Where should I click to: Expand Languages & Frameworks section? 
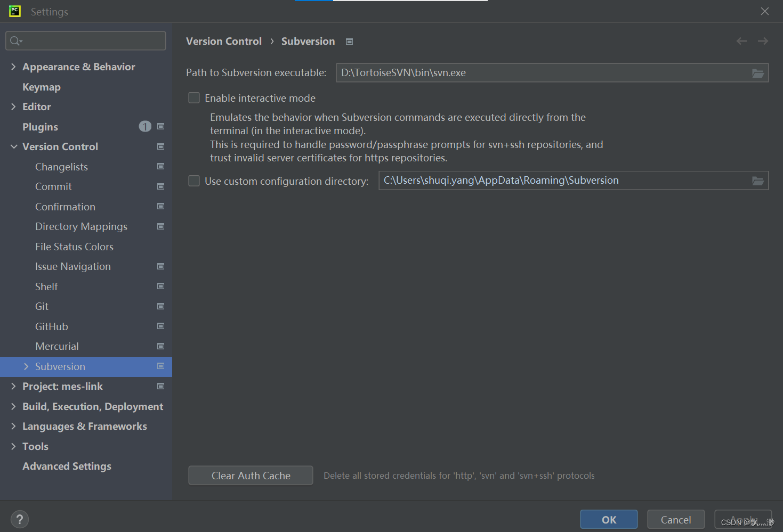[13, 426]
